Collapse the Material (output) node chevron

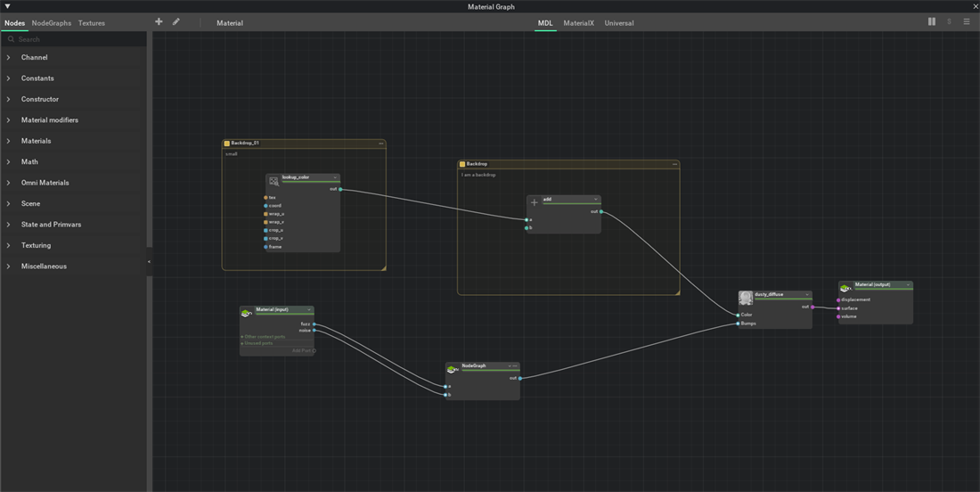tap(908, 285)
